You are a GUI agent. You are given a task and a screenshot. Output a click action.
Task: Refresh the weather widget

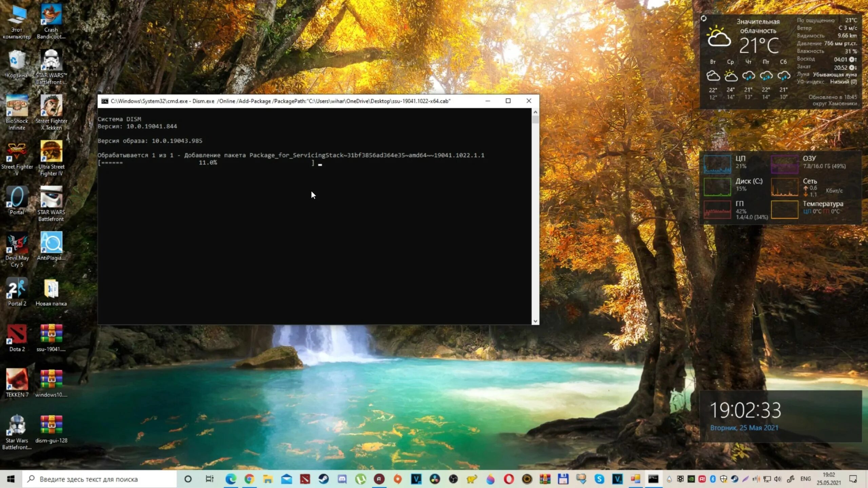coord(704,19)
